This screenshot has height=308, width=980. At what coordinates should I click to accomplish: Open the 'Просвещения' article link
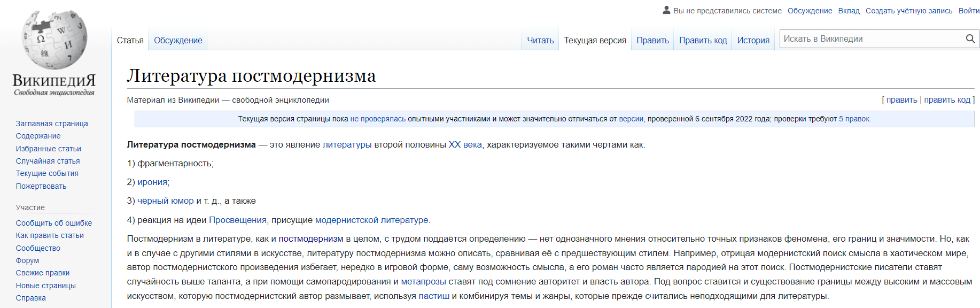237,220
